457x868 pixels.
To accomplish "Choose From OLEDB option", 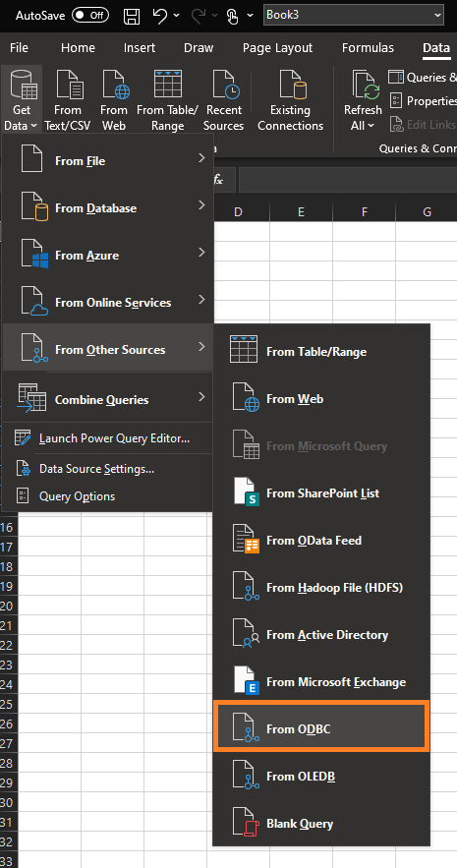I will (321, 777).
